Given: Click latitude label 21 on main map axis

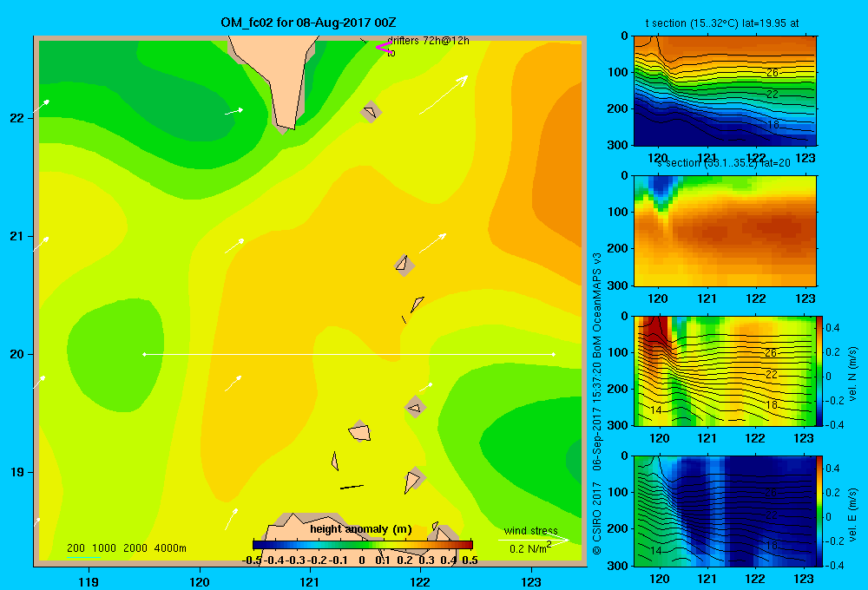Looking at the screenshot, I should (x=16, y=236).
